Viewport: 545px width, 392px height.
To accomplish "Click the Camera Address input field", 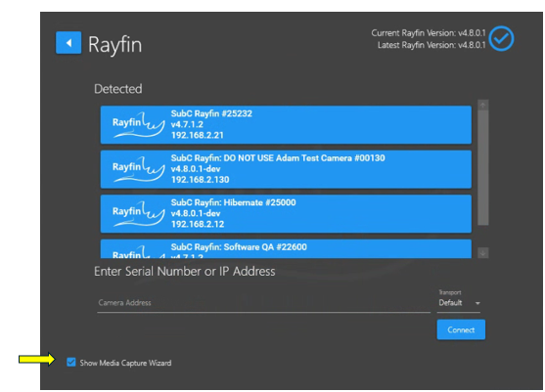I will tap(263, 303).
